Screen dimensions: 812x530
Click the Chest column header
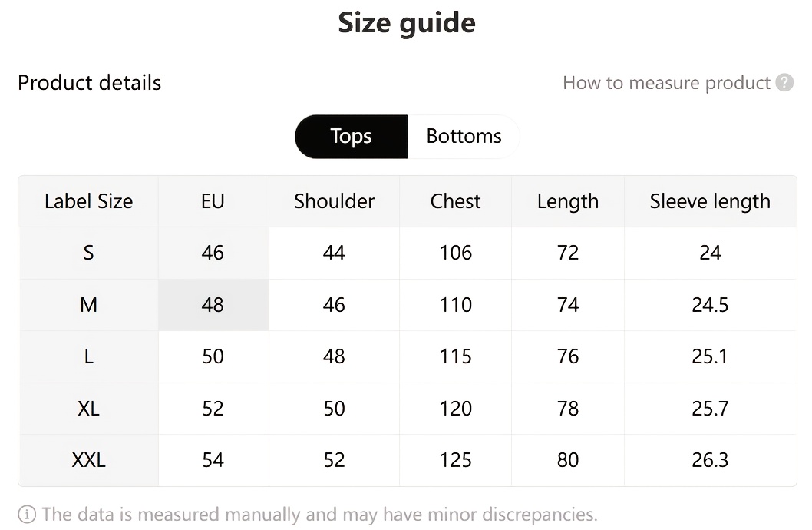(455, 201)
